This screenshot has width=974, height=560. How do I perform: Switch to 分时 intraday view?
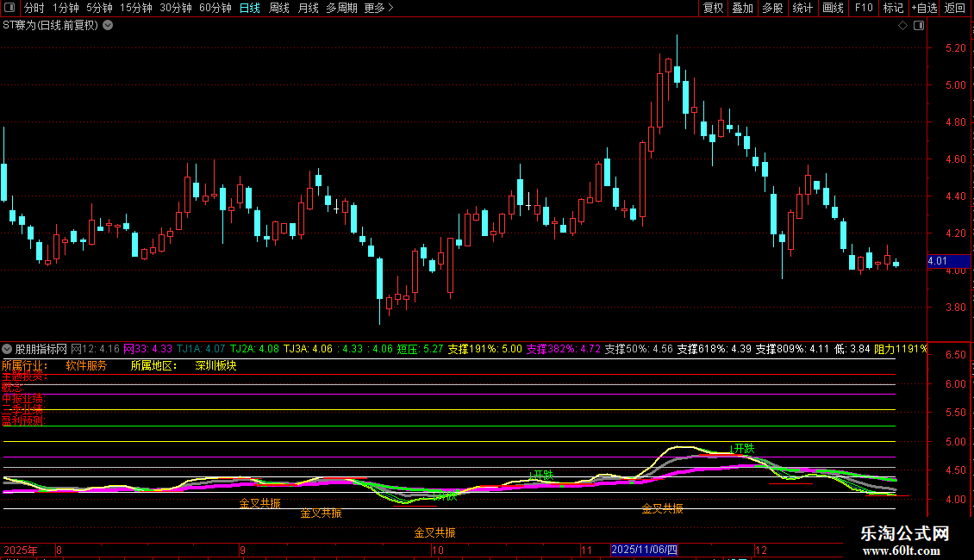pyautogui.click(x=34, y=8)
